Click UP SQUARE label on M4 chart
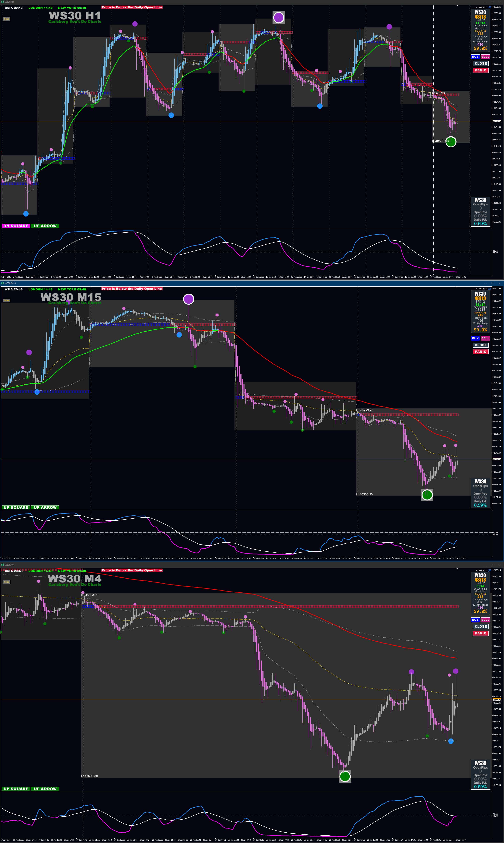The width and height of the screenshot is (504, 843). pos(16,789)
